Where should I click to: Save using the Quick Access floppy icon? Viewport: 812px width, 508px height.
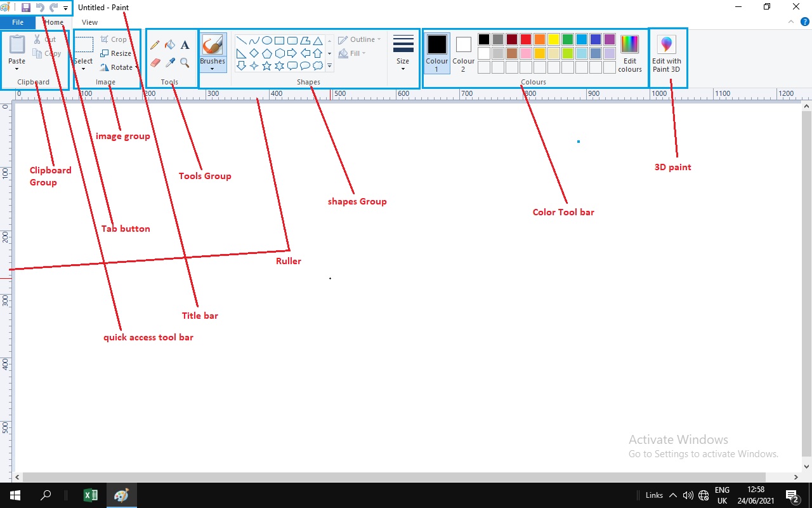[26, 8]
